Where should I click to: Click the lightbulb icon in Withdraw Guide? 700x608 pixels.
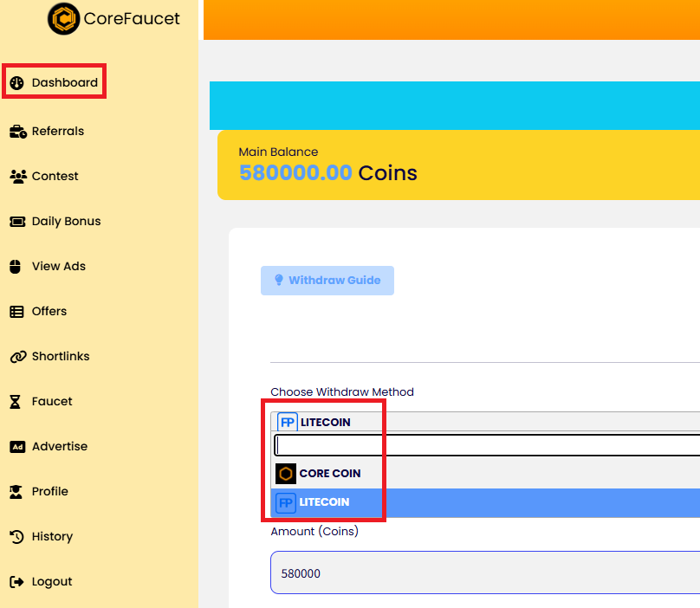[279, 280]
